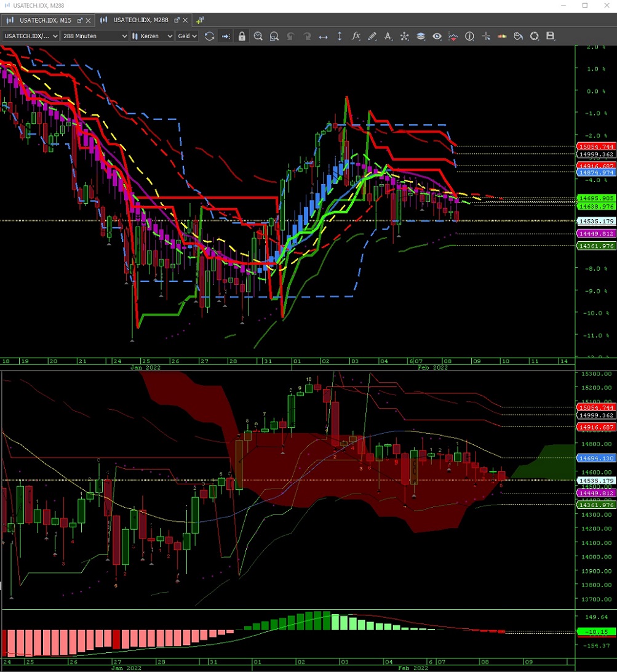The height and width of the screenshot is (672, 617).
Task: Click the -11.0 % axis label
Action: [595, 335]
